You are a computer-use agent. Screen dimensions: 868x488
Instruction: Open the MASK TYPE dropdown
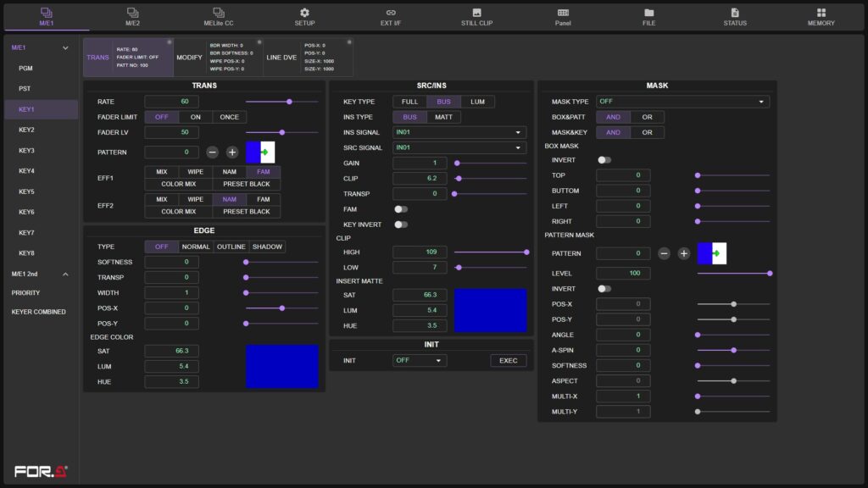coord(683,101)
